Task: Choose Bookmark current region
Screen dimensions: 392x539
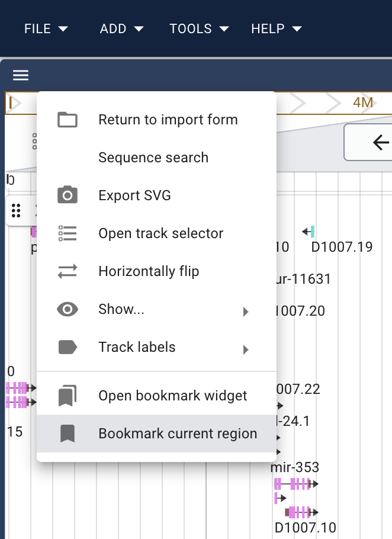Action: click(178, 434)
